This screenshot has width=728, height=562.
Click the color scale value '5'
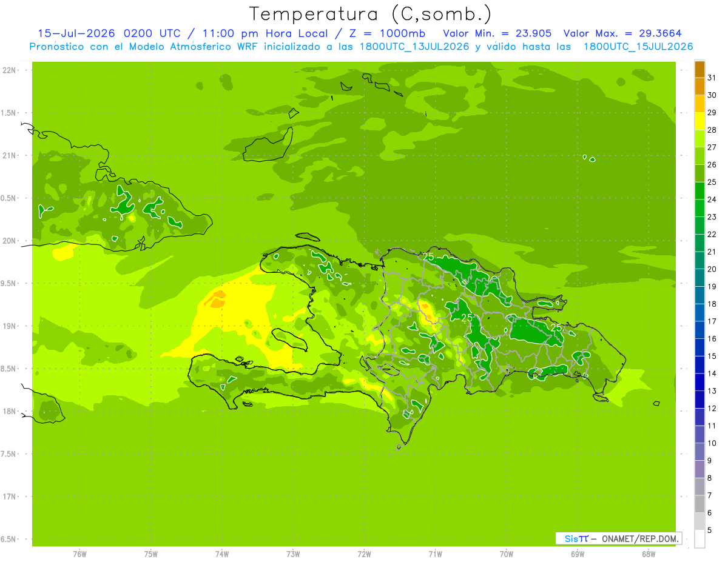click(709, 530)
